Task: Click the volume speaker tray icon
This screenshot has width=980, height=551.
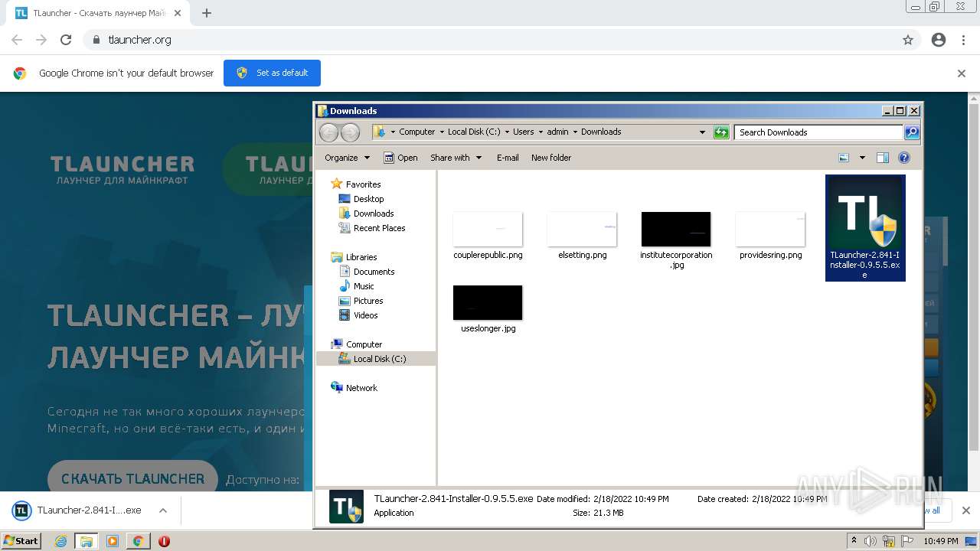Action: (x=871, y=541)
